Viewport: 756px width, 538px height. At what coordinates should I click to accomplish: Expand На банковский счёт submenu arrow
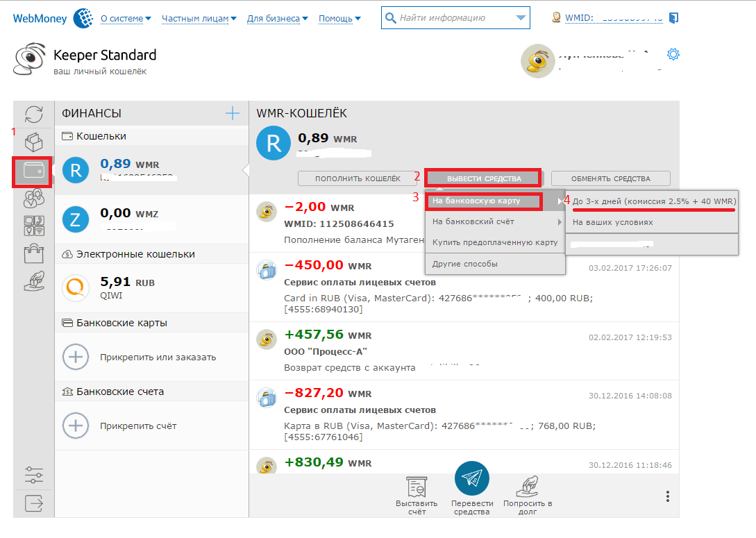(x=560, y=221)
